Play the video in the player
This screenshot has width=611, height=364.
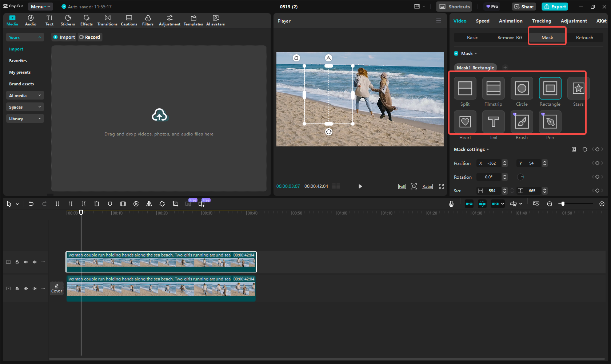pyautogui.click(x=360, y=186)
